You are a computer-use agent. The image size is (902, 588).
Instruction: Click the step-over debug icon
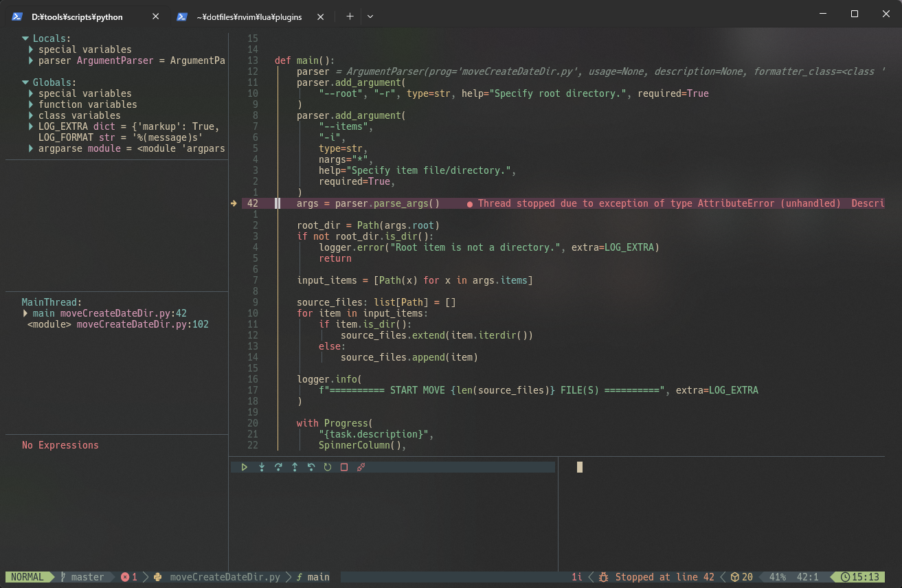click(x=278, y=466)
